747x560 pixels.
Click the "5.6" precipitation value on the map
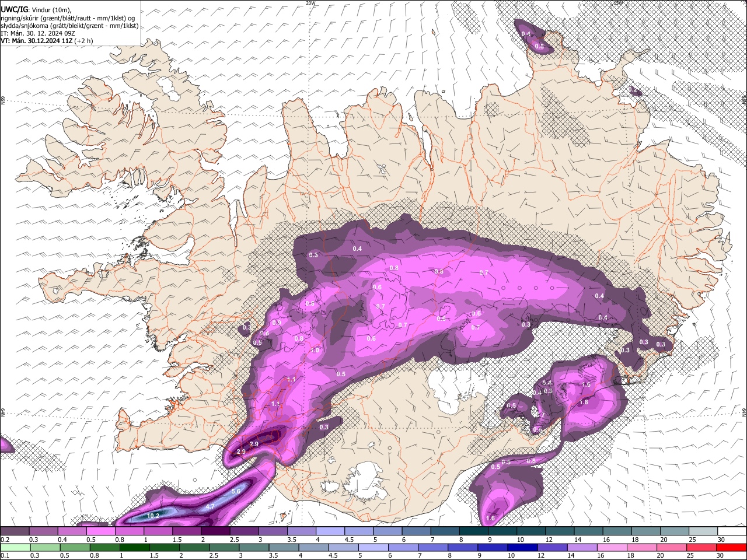point(236,491)
